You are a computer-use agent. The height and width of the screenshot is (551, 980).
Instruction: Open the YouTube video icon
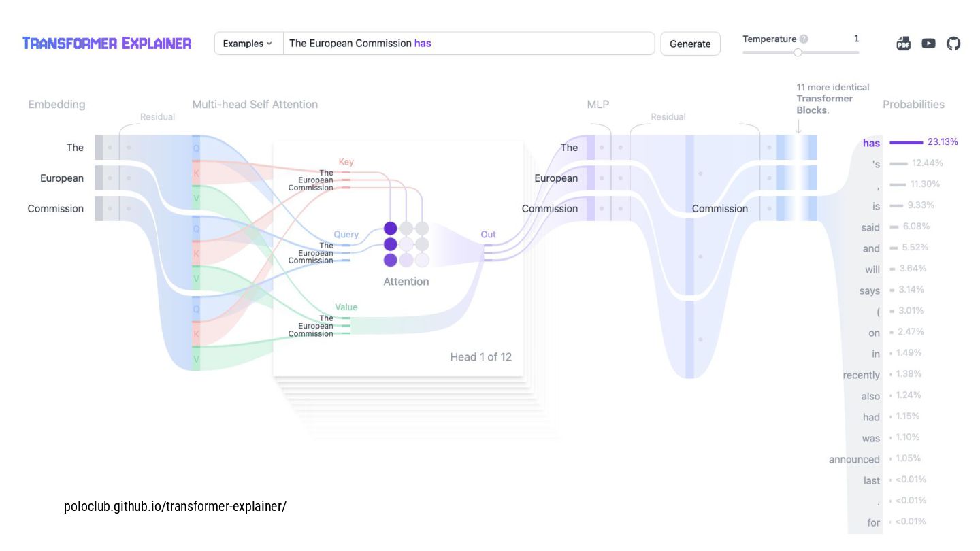[x=928, y=44]
